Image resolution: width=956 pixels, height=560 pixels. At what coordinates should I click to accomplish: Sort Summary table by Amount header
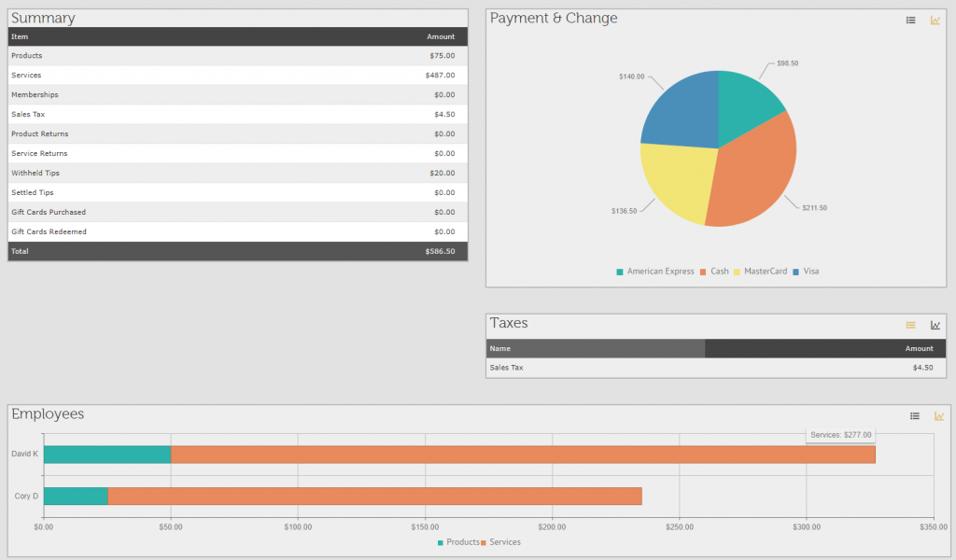pyautogui.click(x=441, y=36)
